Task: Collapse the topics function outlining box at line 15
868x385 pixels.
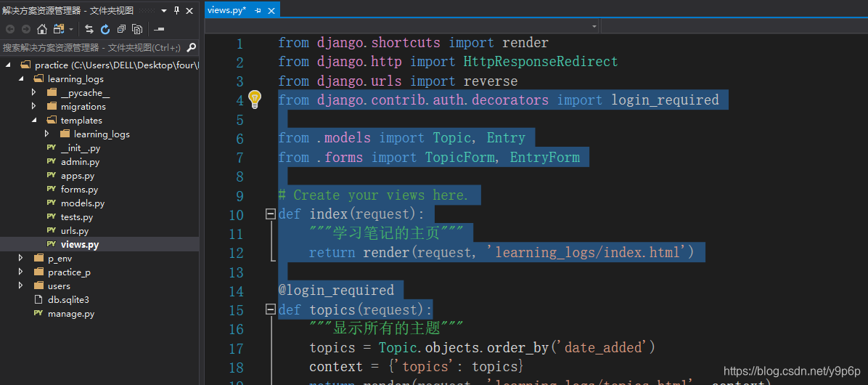Action: (271, 309)
